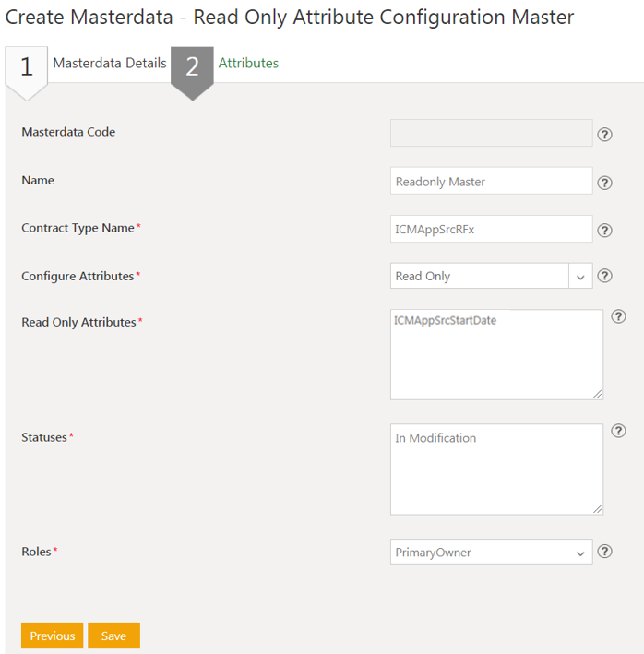Select the Attributes step 2 tab

click(248, 64)
